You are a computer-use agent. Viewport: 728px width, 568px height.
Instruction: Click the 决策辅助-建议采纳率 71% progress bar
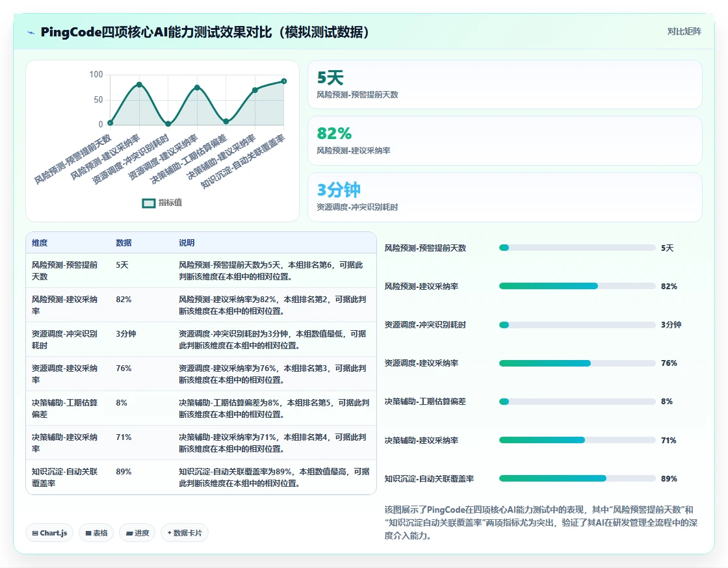[x=577, y=440]
